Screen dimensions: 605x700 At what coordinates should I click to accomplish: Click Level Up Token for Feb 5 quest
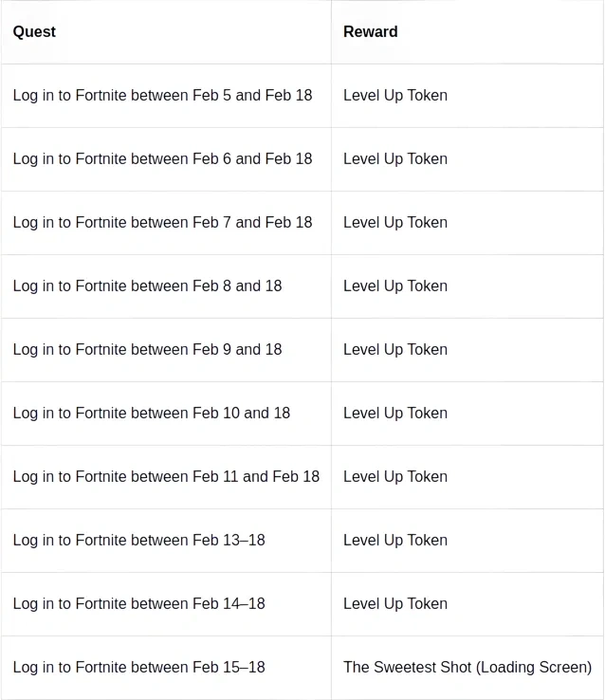[394, 95]
